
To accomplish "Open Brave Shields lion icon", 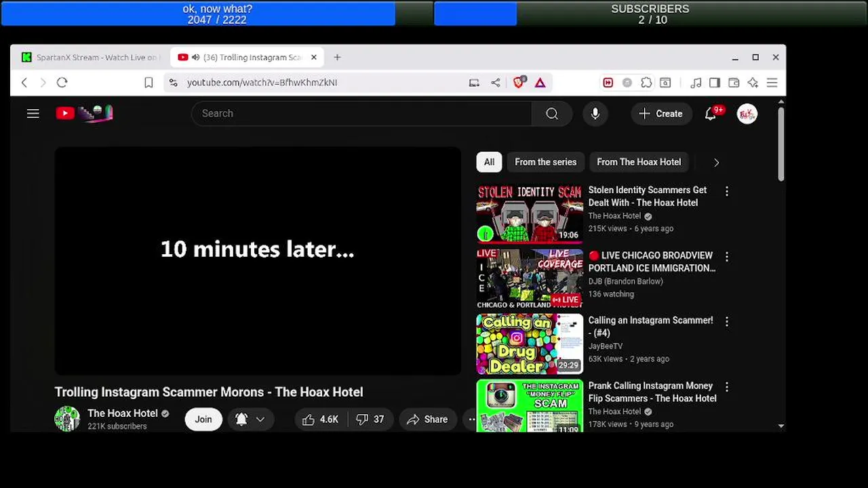I will coord(519,83).
